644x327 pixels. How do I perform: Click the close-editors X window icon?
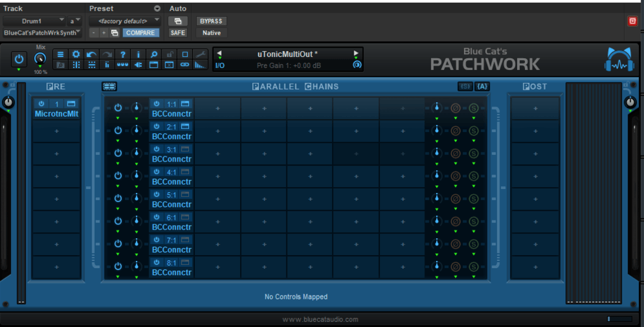point(169,65)
